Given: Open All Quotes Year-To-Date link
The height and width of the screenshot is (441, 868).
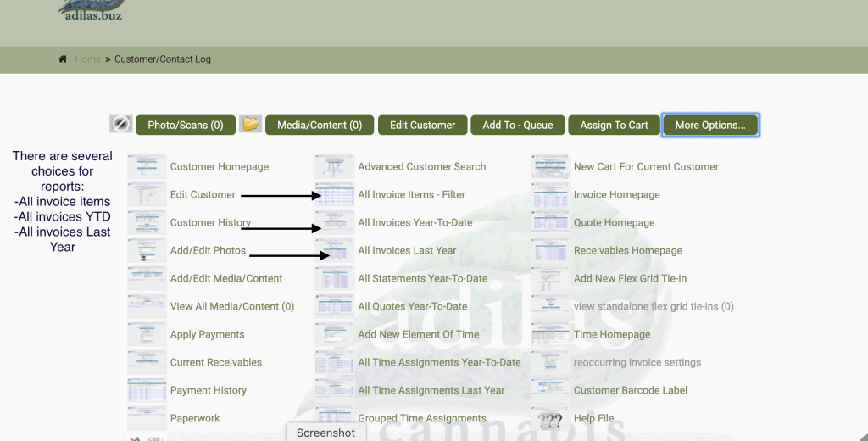Looking at the screenshot, I should click(x=413, y=306).
